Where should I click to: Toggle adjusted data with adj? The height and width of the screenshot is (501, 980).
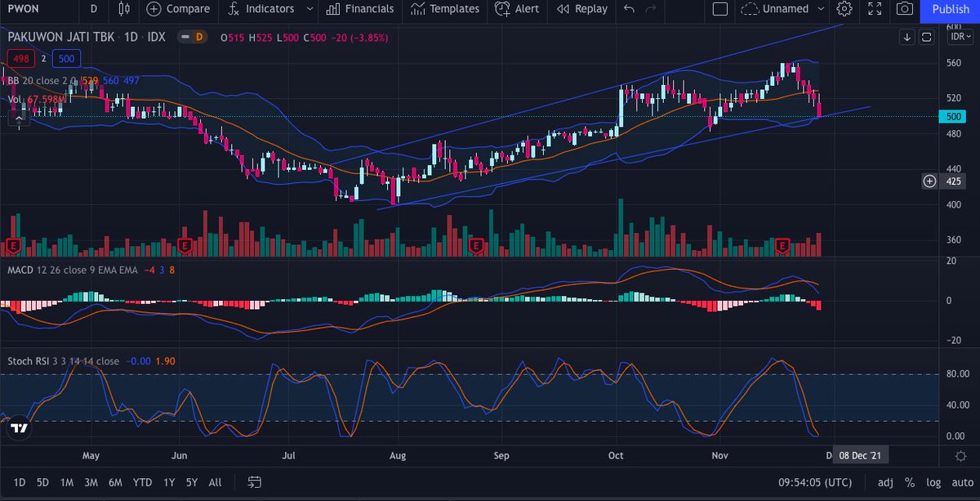pyautogui.click(x=885, y=482)
